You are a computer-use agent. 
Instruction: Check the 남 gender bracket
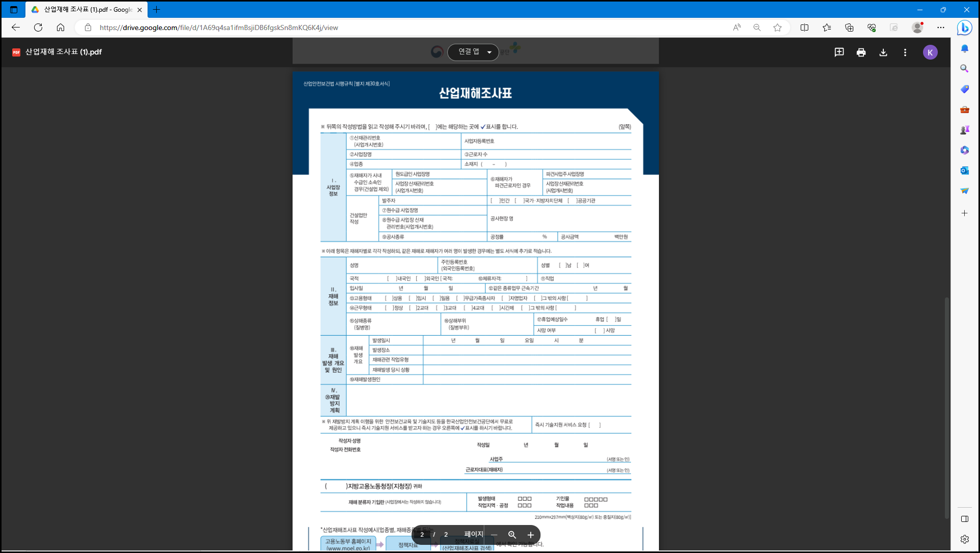(x=563, y=265)
